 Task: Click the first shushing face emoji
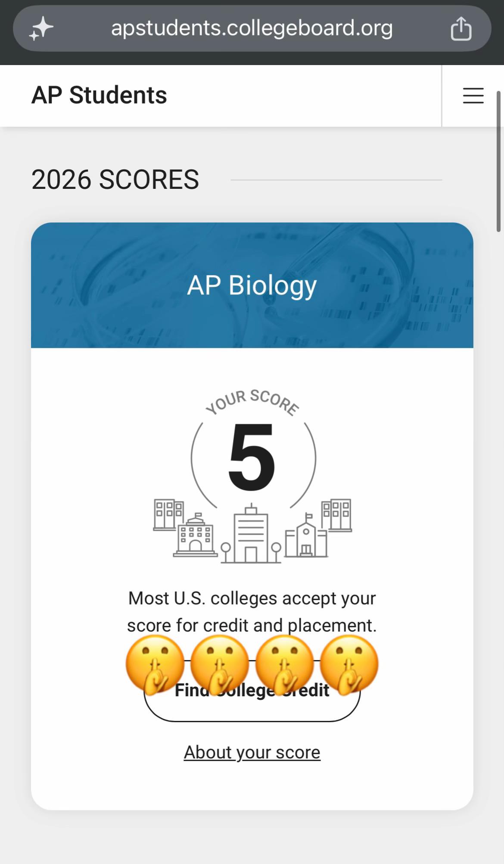155,664
